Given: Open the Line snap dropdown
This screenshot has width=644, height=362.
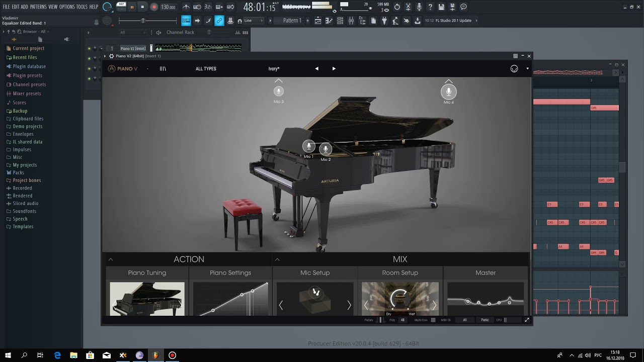Looking at the screenshot, I should [255, 21].
